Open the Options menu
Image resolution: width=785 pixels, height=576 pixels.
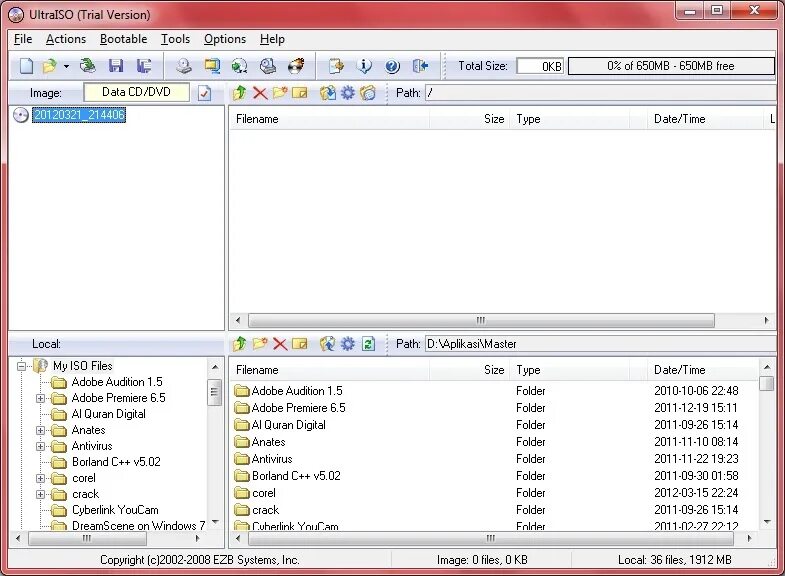coord(225,39)
